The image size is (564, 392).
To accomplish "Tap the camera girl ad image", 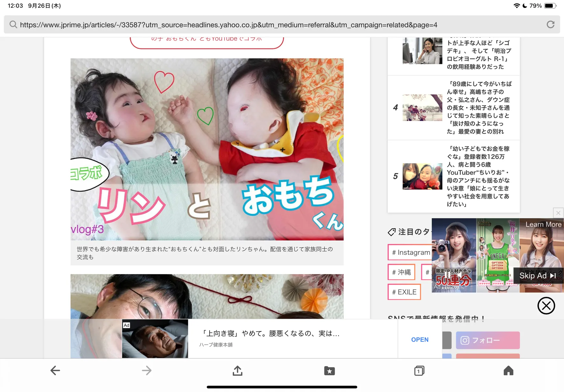I will tap(454, 255).
